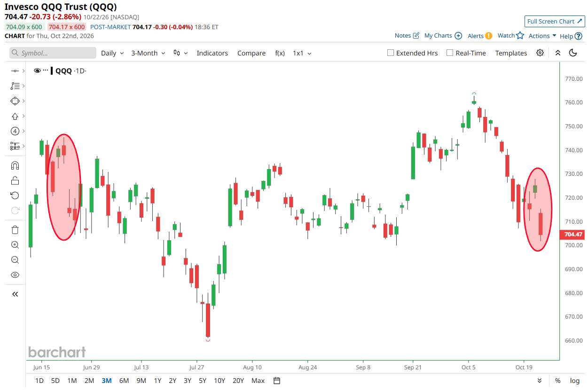588x390 pixels.
Task: Select the 6M time range
Action: point(124,381)
